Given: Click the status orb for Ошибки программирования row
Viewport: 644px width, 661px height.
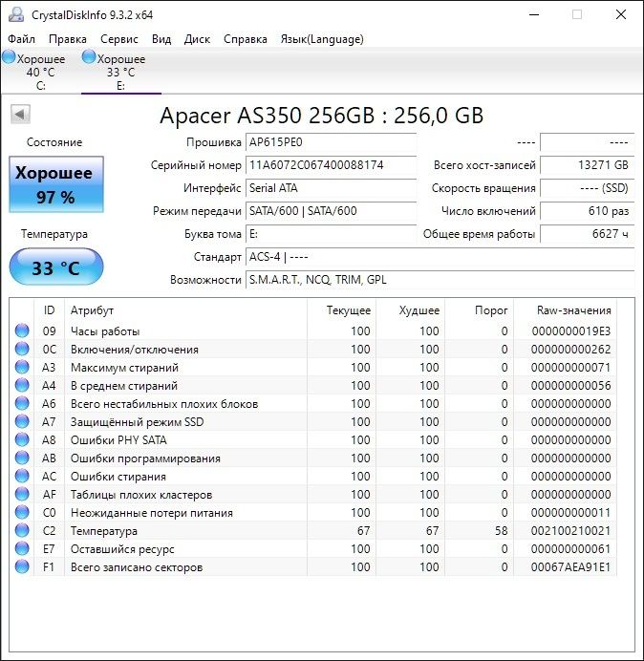Looking at the screenshot, I should [x=22, y=458].
